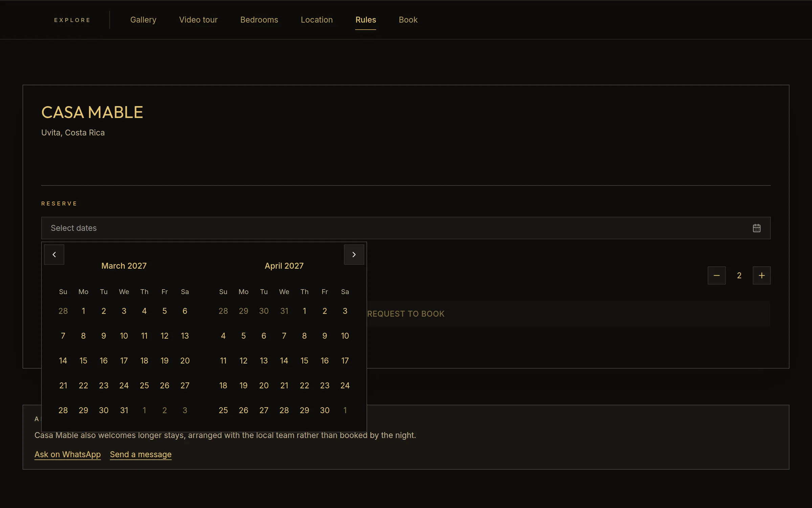The width and height of the screenshot is (812, 508).
Task: Select March 19, 2027
Action: tap(164, 361)
